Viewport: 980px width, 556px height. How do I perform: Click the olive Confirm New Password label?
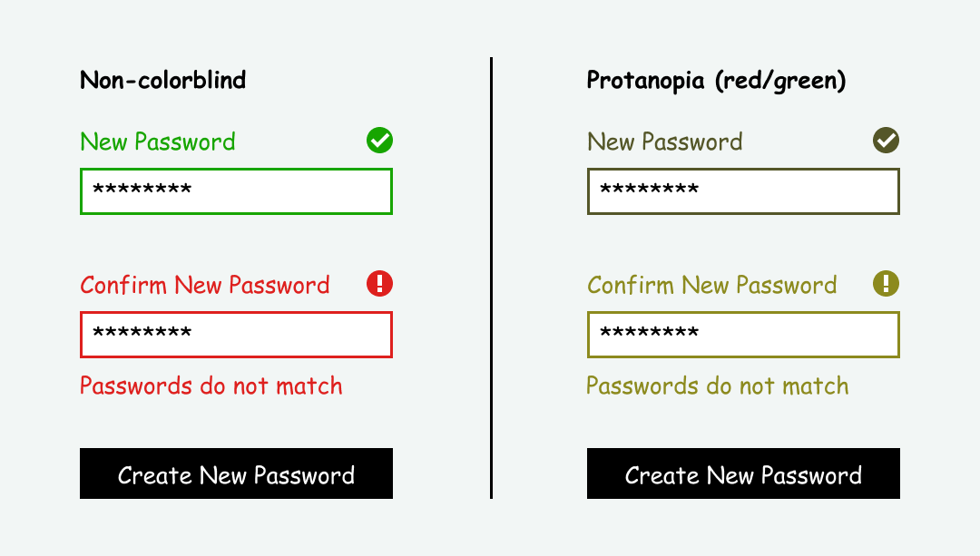(712, 286)
